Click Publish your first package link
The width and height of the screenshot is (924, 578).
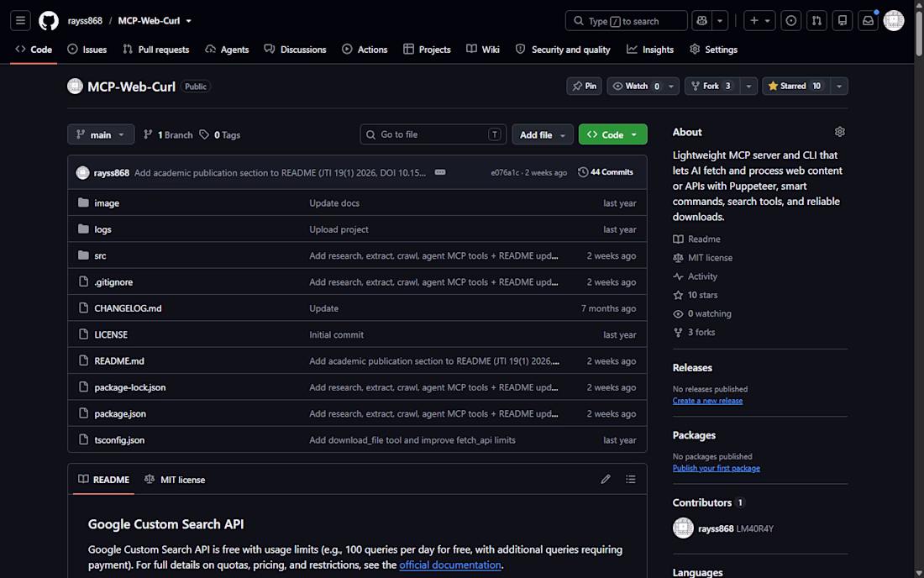click(x=716, y=468)
